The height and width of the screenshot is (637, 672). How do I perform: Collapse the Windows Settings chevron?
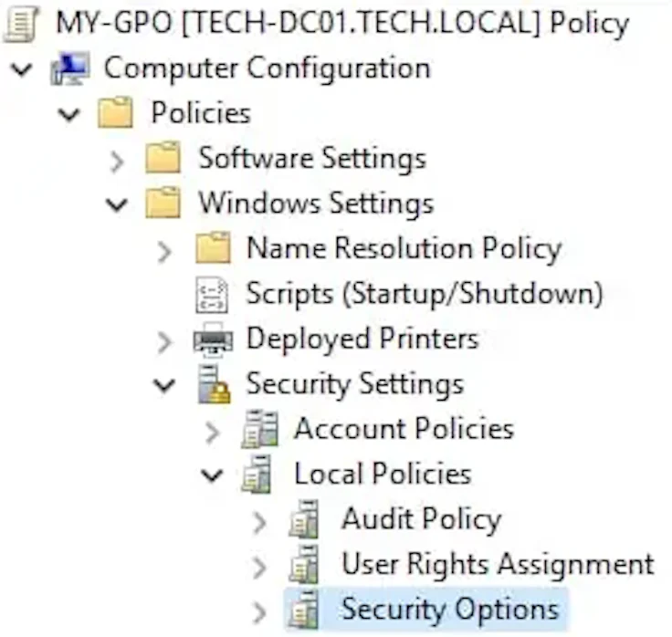click(117, 204)
